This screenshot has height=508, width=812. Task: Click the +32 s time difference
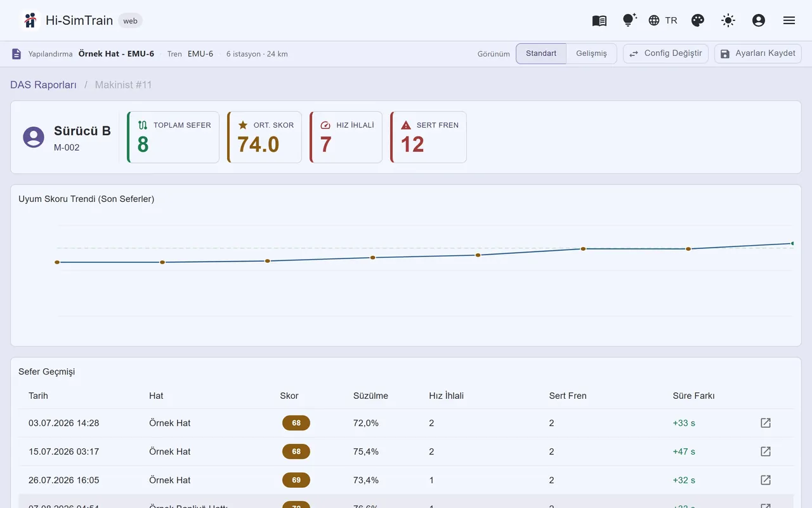click(684, 480)
